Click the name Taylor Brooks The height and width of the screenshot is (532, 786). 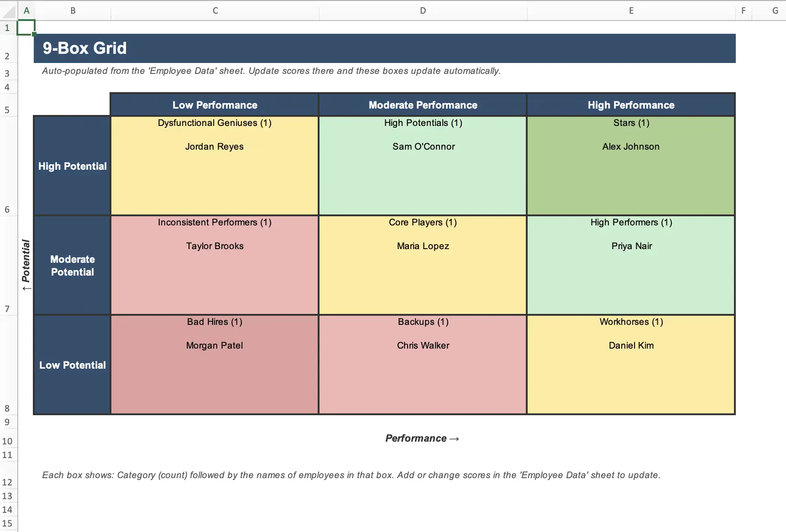(215, 246)
